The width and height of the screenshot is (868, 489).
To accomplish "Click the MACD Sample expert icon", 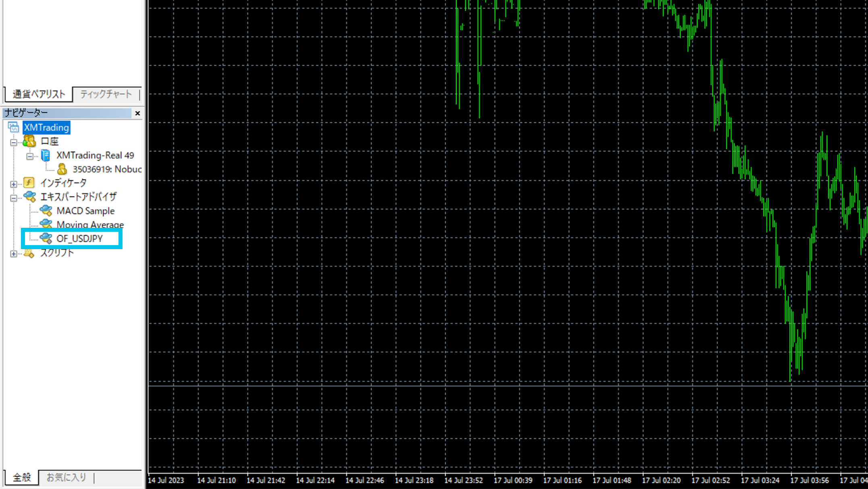I will pos(46,210).
